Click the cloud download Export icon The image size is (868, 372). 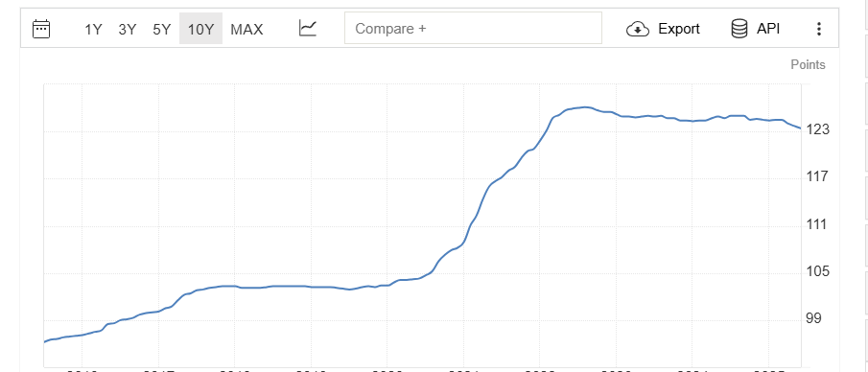click(638, 29)
